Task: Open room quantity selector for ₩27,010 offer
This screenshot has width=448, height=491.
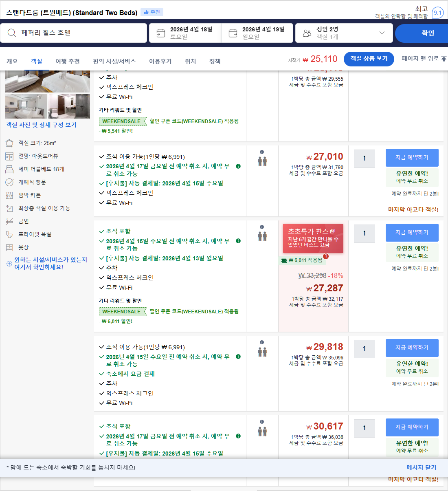Action: pos(365,159)
